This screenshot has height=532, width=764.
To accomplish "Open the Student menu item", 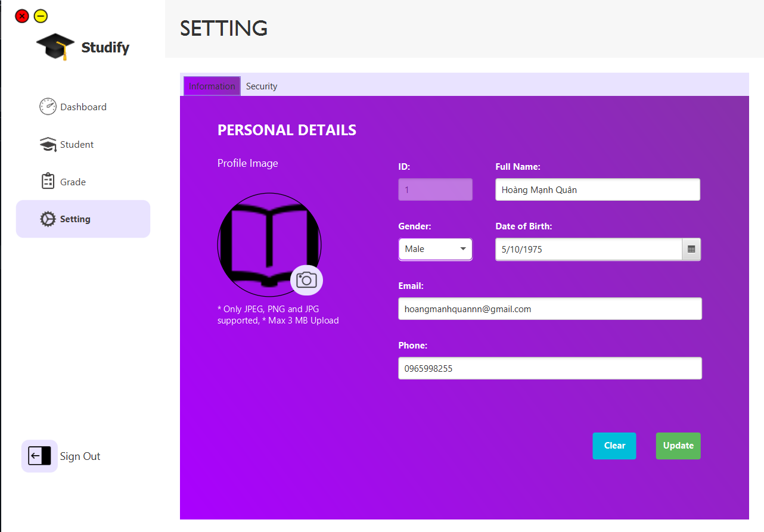I will 83,144.
